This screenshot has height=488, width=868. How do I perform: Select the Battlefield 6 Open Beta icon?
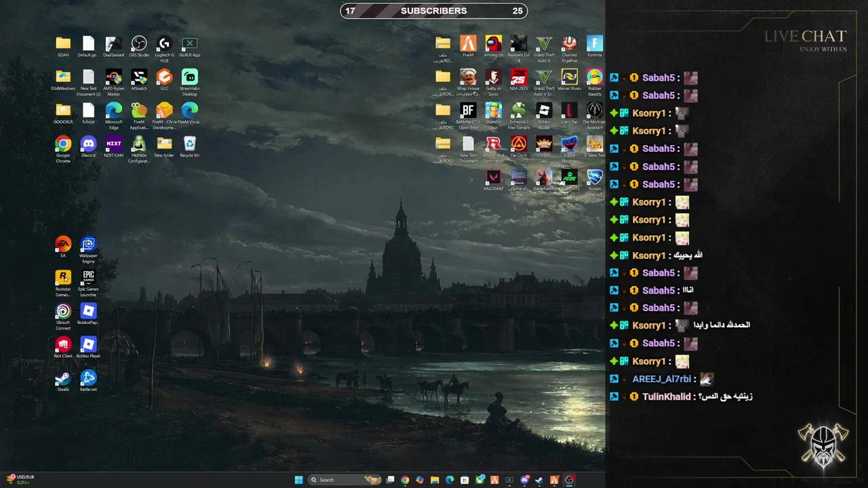pyautogui.click(x=468, y=117)
